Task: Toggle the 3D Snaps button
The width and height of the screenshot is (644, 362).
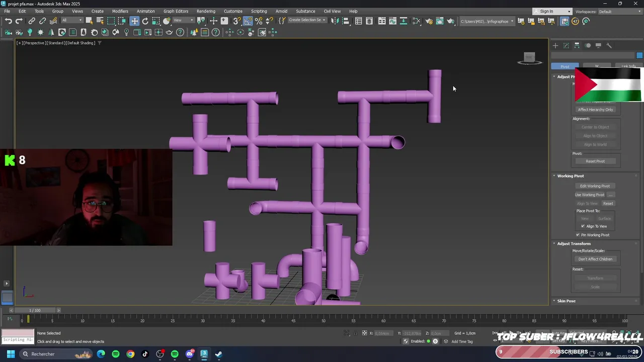Action: point(236,21)
